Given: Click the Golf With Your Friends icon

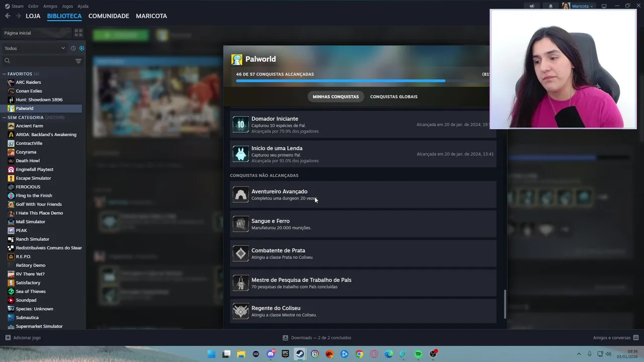Looking at the screenshot, I should click(x=11, y=204).
